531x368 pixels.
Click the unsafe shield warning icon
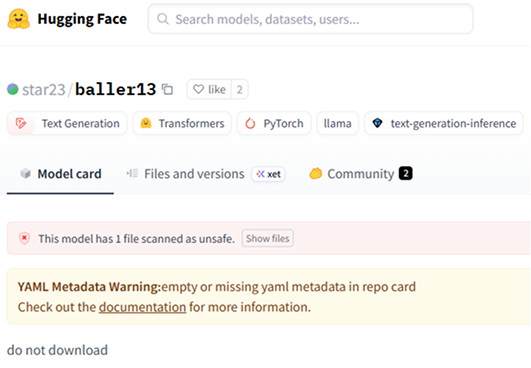point(24,238)
